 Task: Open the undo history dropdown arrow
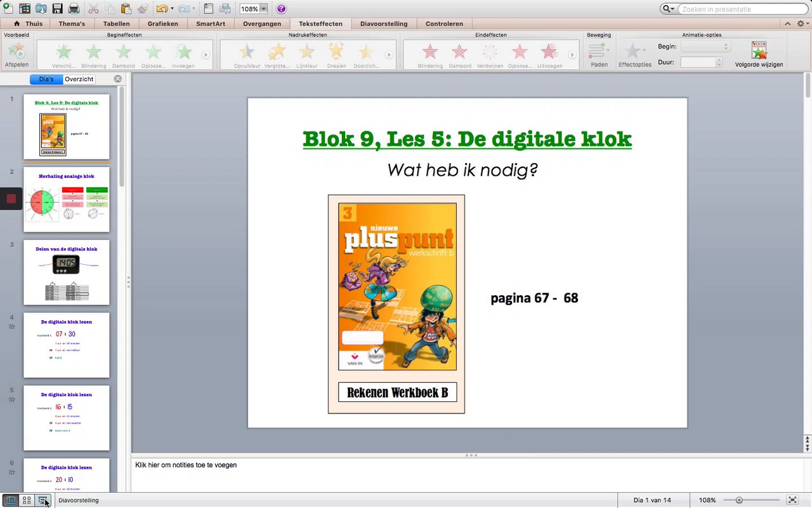click(x=172, y=9)
